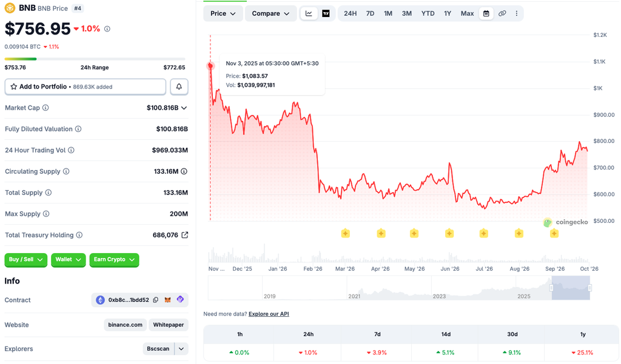
Task: Select the YTD time range
Action: pos(428,13)
